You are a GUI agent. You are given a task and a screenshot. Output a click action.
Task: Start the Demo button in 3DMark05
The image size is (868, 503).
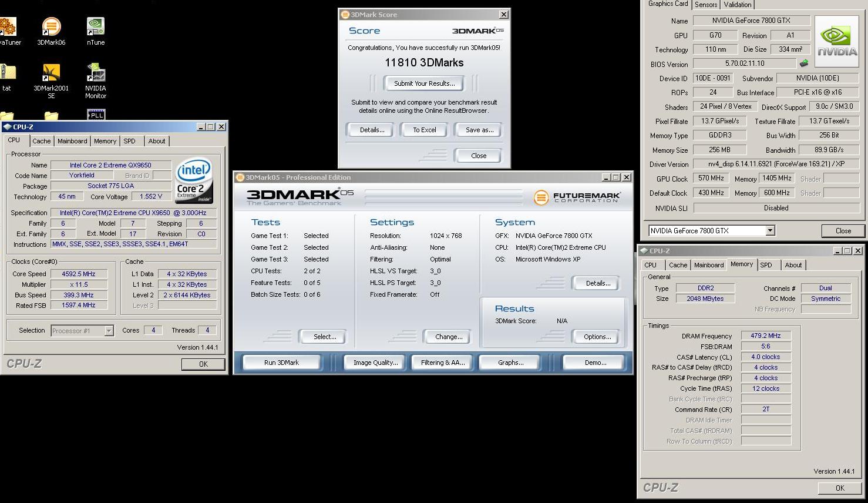click(595, 363)
